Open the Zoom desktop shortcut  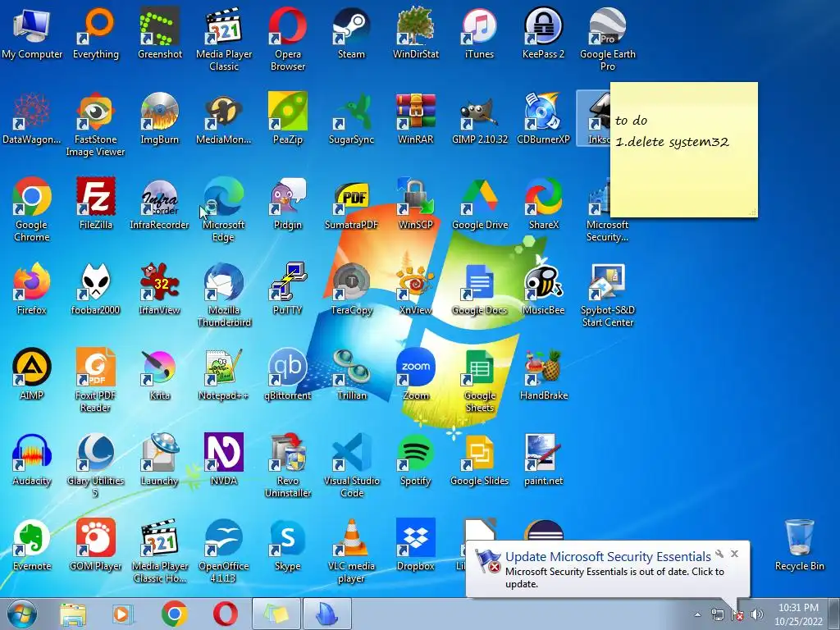(x=416, y=374)
